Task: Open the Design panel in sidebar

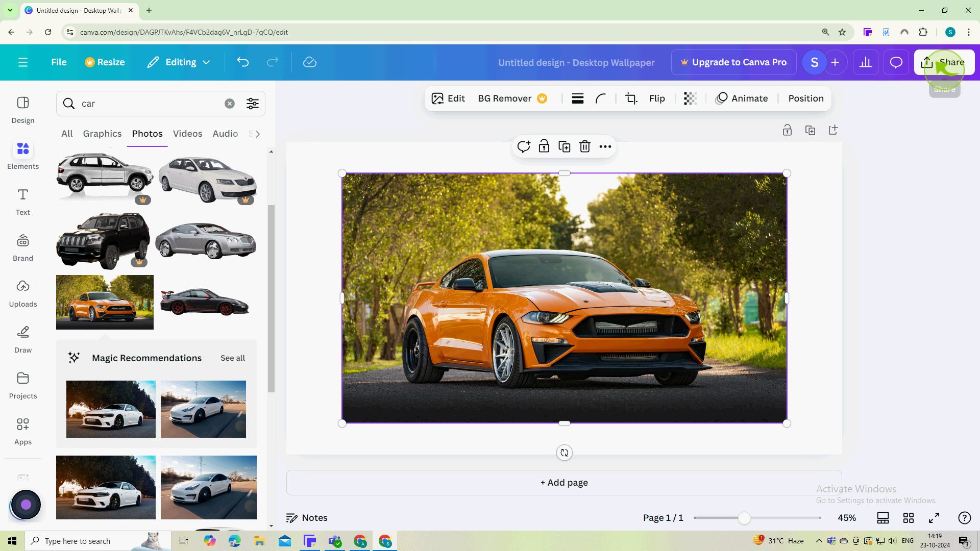Action: tap(23, 110)
